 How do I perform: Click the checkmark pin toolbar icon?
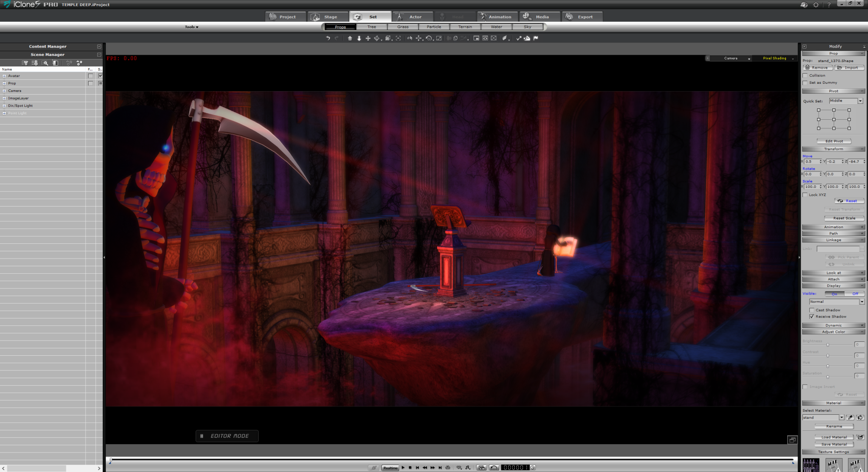point(519,38)
